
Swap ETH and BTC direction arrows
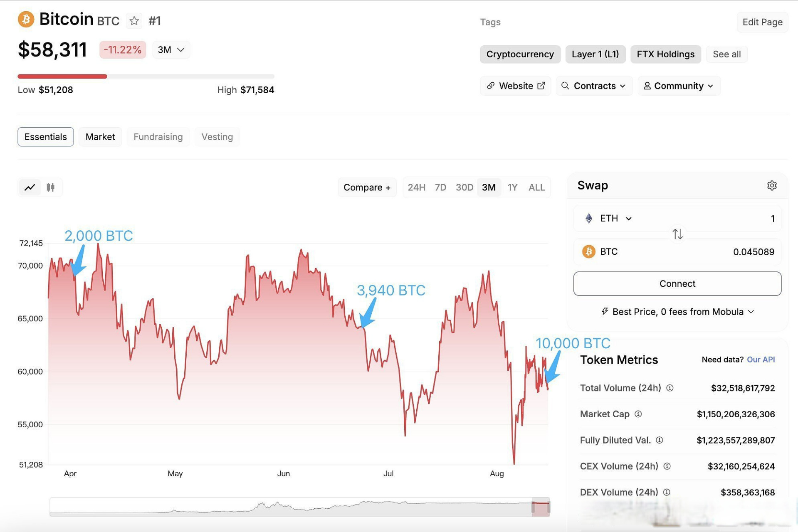point(677,234)
